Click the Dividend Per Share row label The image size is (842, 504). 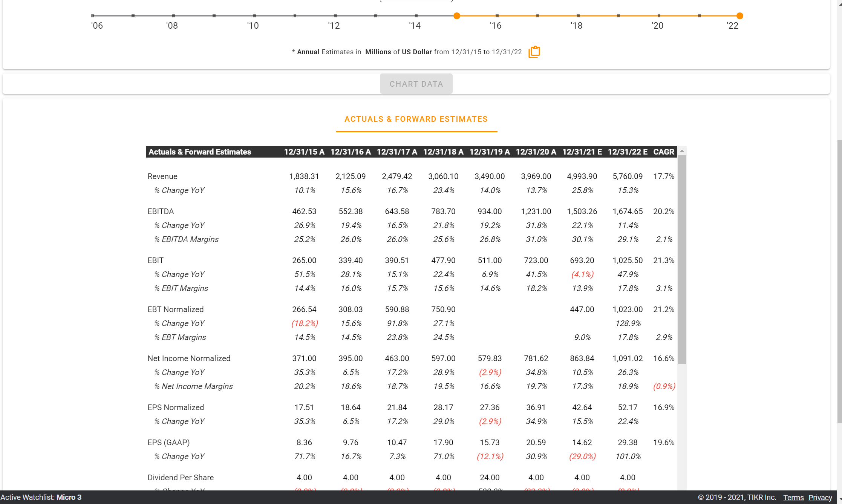pyautogui.click(x=181, y=477)
